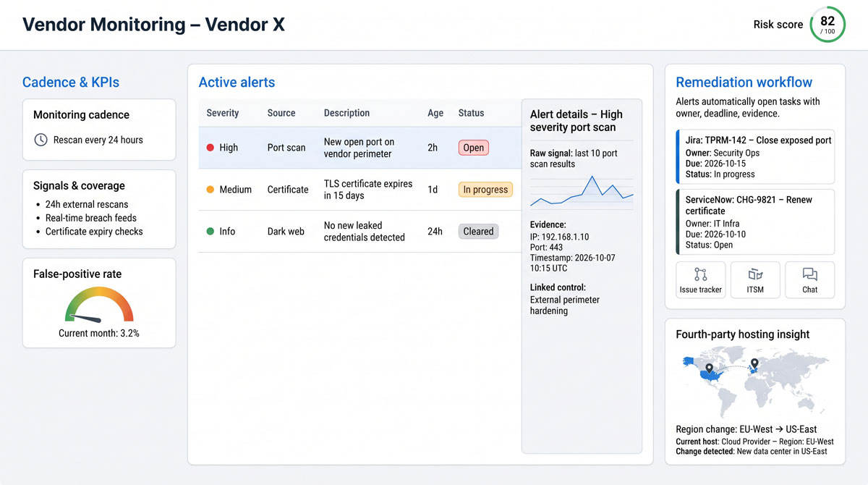This screenshot has width=868, height=485.
Task: Click the Open status badge
Action: tap(474, 148)
